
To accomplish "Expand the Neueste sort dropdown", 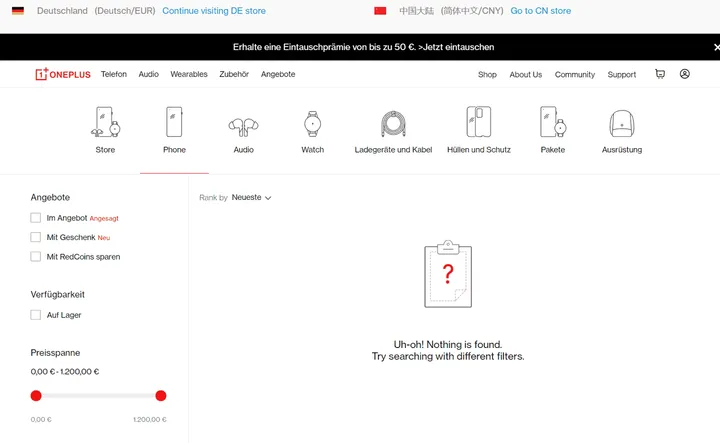I will [251, 198].
